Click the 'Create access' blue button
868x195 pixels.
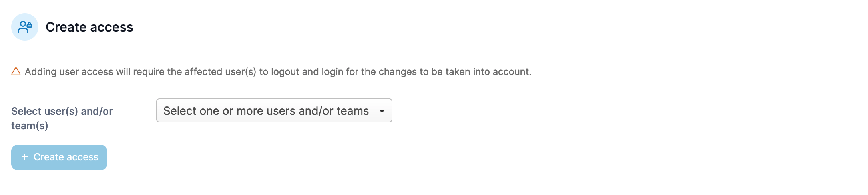[x=59, y=157]
